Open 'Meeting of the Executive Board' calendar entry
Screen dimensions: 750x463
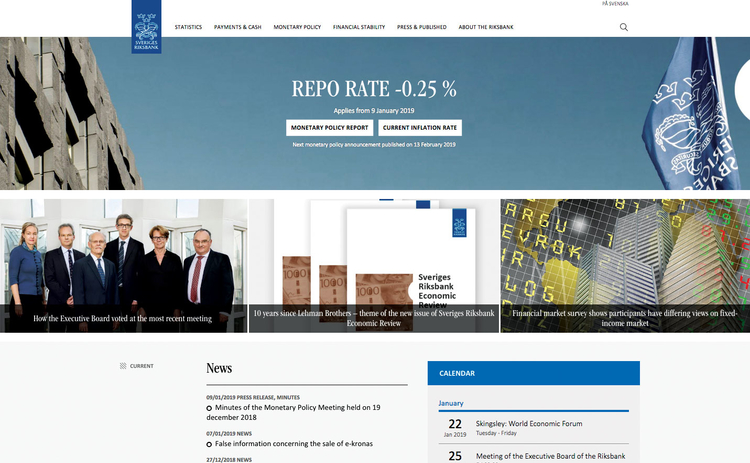tap(551, 456)
